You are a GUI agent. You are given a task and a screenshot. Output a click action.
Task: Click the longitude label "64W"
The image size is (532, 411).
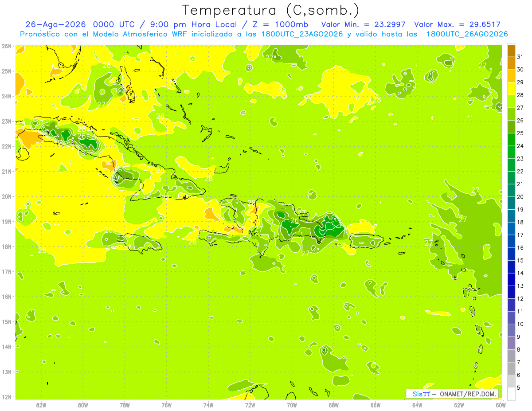click(417, 405)
